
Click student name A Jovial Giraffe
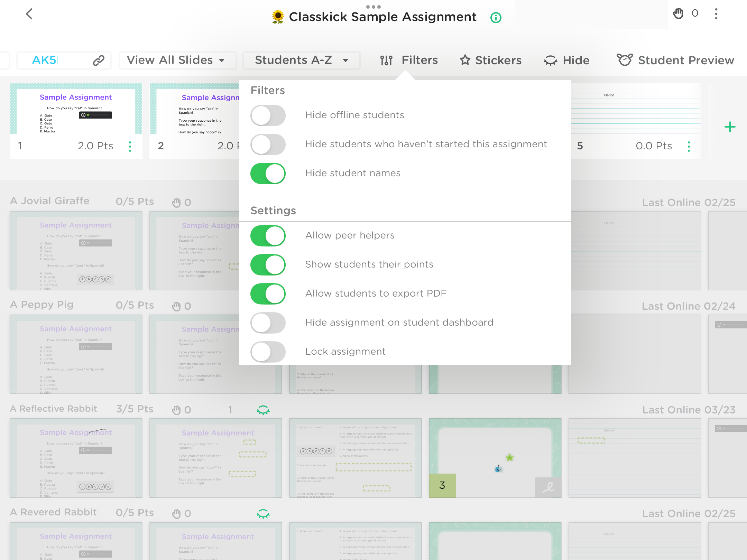(50, 201)
